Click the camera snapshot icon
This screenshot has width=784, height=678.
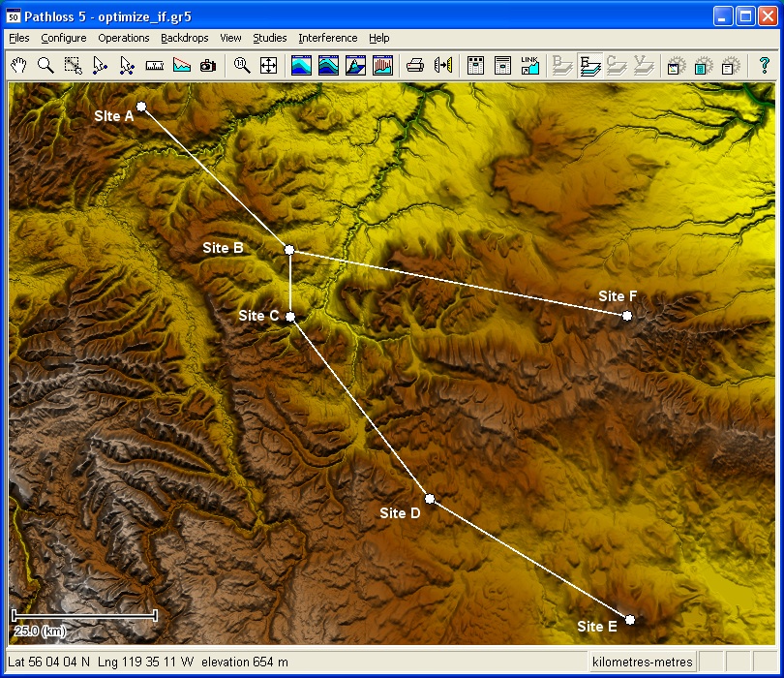[x=207, y=65]
